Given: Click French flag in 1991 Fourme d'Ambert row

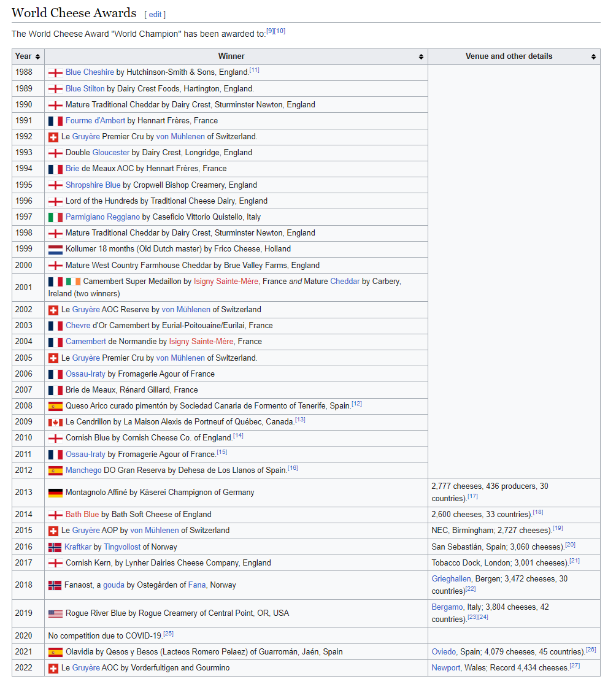Looking at the screenshot, I should coord(55,121).
